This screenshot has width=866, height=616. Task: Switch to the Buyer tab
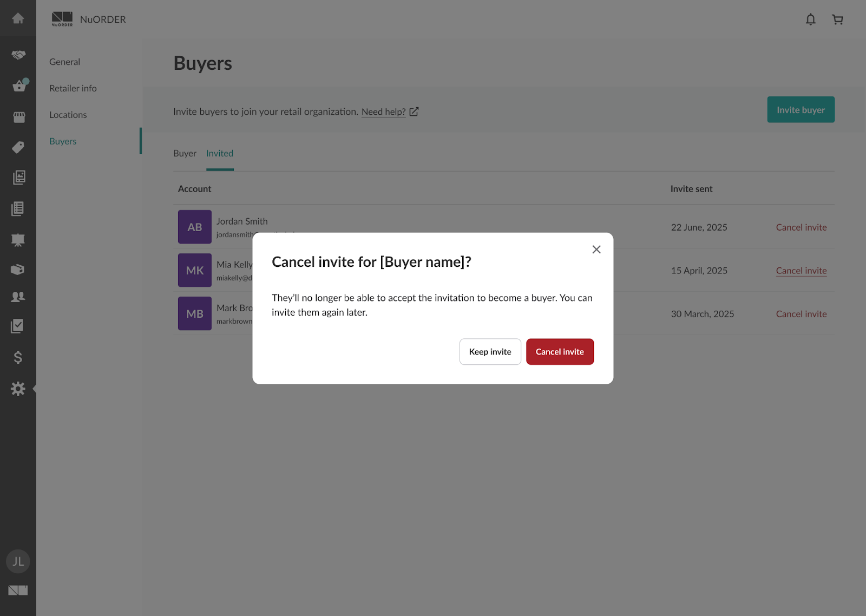point(185,154)
